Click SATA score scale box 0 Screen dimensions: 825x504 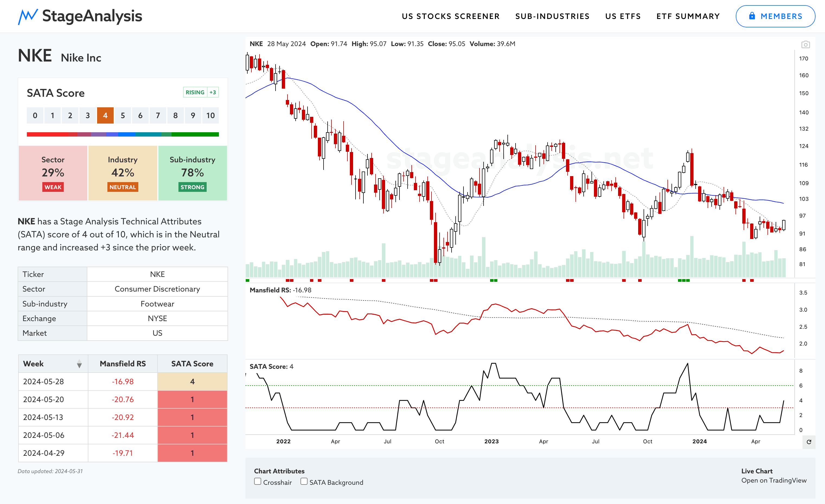tap(35, 115)
